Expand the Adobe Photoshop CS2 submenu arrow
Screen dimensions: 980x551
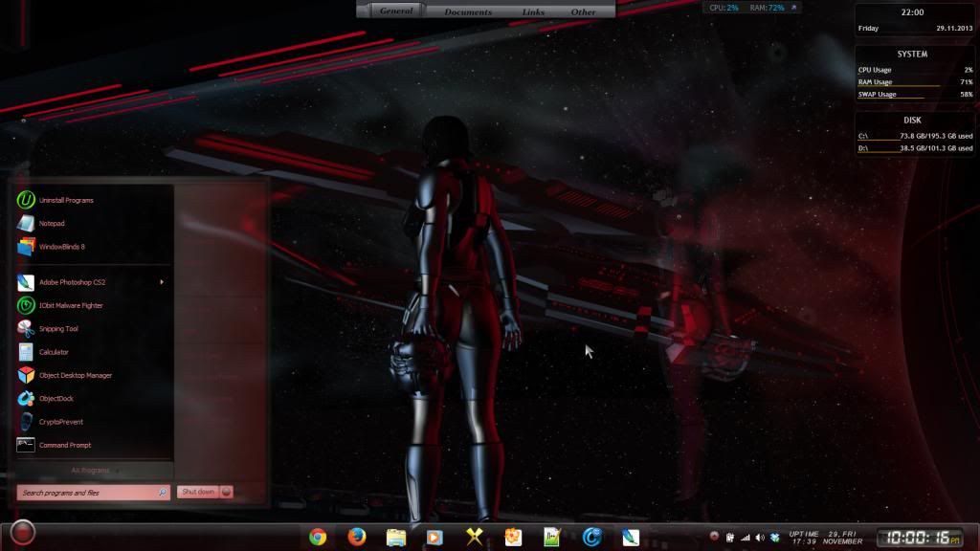point(162,282)
